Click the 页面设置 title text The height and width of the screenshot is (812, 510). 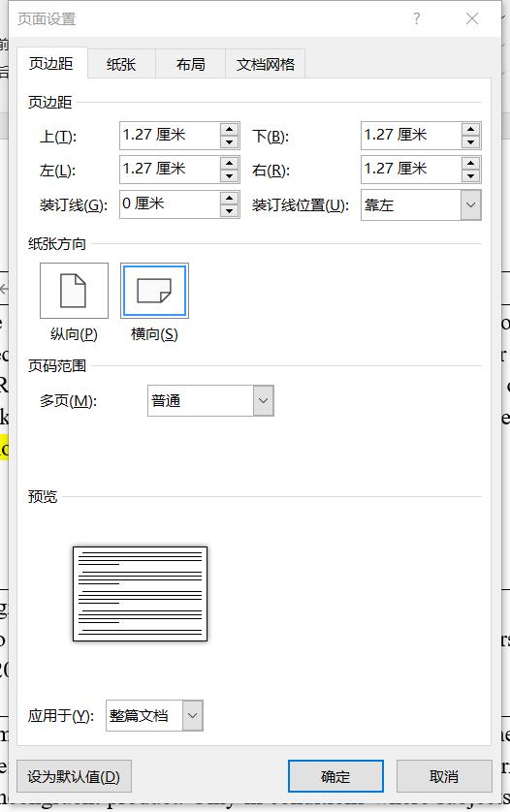click(47, 19)
